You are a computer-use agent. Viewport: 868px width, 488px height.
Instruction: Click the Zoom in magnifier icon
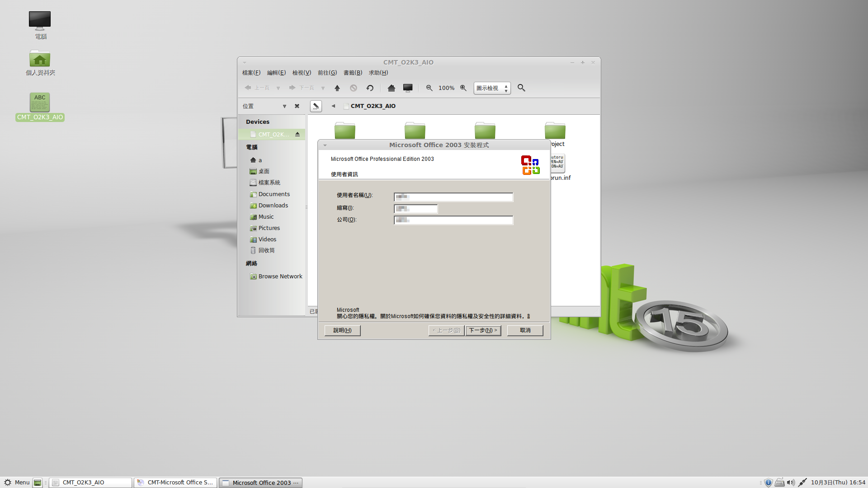[x=463, y=88]
